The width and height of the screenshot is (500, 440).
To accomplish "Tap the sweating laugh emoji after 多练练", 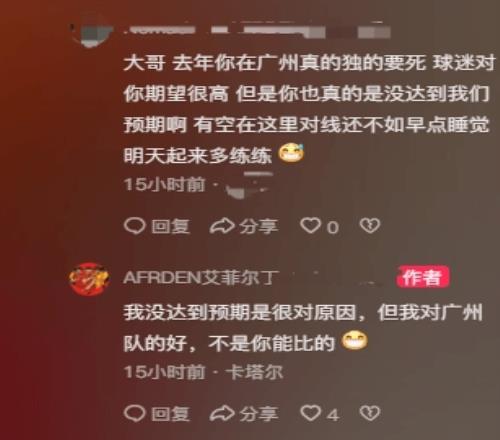I will tap(291, 153).
